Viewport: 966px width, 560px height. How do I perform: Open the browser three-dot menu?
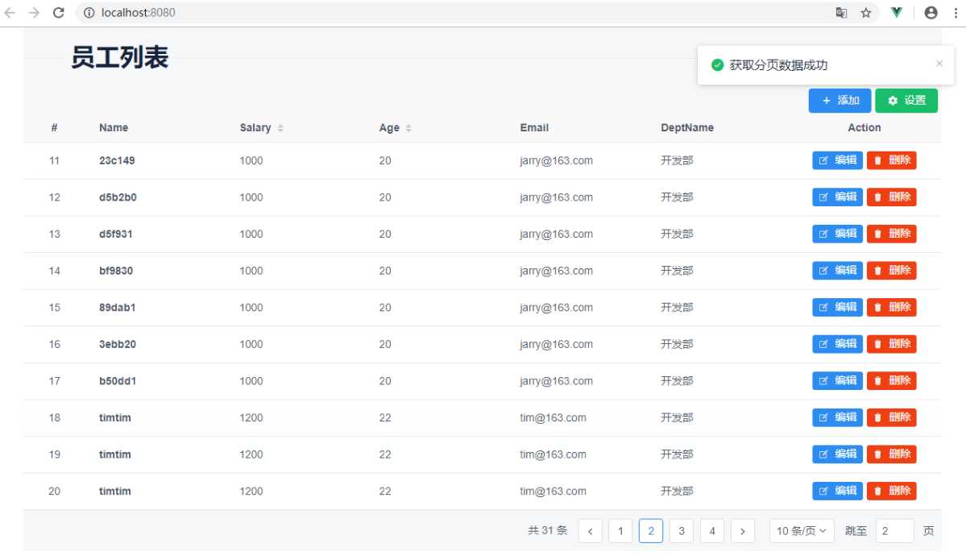click(x=956, y=12)
